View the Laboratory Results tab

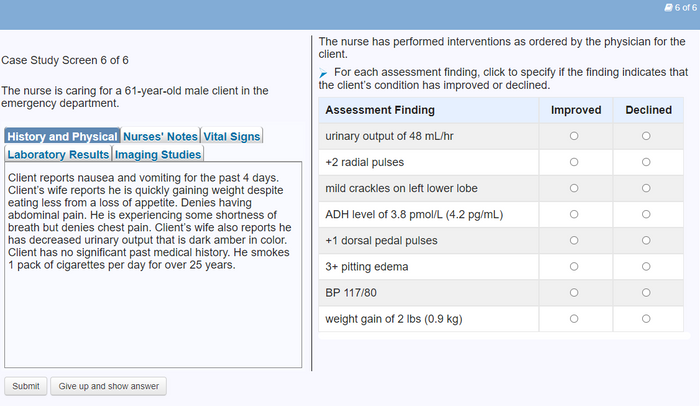tap(58, 154)
